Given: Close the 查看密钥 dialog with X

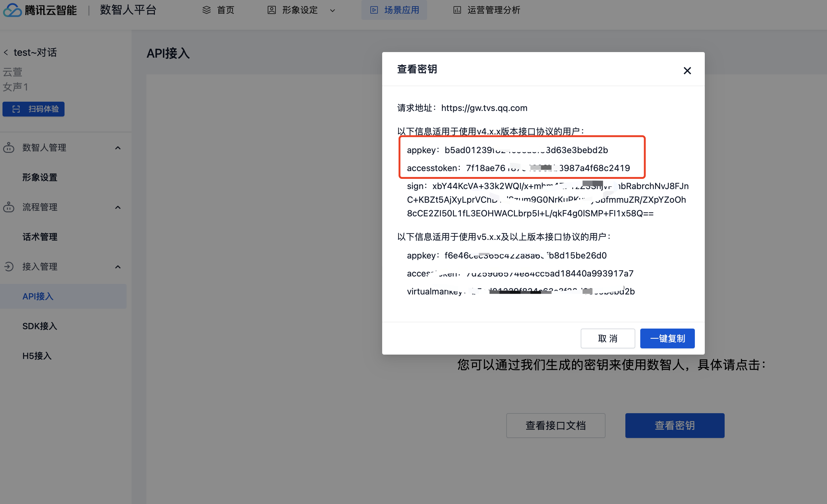Looking at the screenshot, I should 687,71.
